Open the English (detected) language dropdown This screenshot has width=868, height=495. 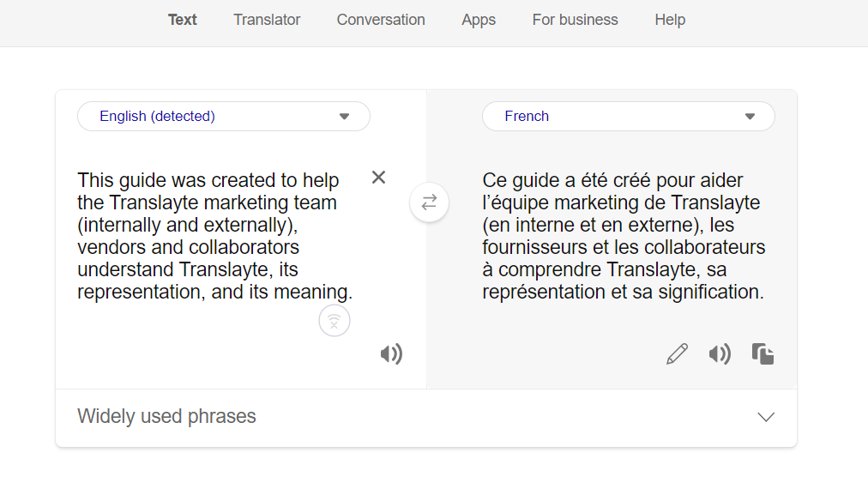tap(223, 117)
